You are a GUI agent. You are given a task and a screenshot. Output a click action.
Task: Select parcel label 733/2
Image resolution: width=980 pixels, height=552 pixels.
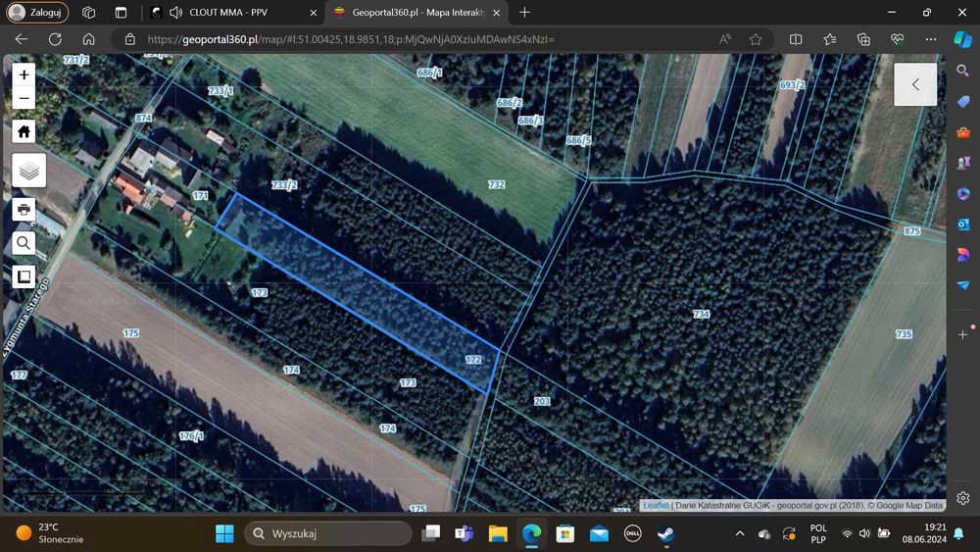point(284,185)
